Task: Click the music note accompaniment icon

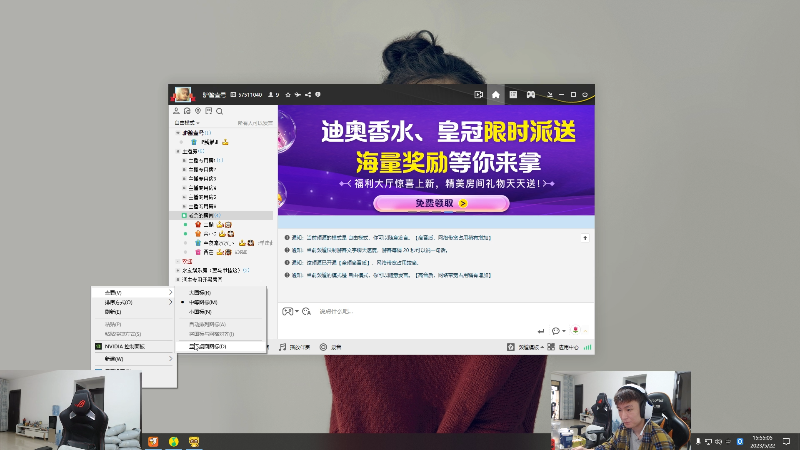Action: tap(283, 347)
